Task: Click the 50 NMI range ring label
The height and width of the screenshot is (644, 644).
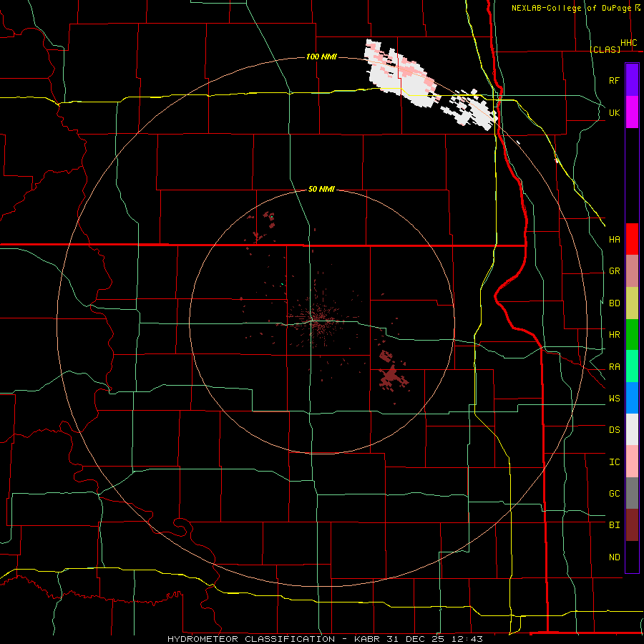Action: pos(321,189)
